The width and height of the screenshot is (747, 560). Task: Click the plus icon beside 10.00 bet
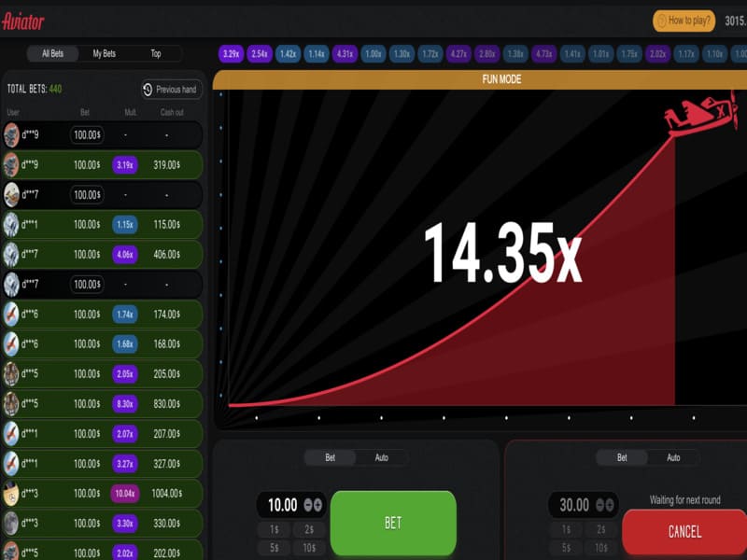click(x=318, y=505)
